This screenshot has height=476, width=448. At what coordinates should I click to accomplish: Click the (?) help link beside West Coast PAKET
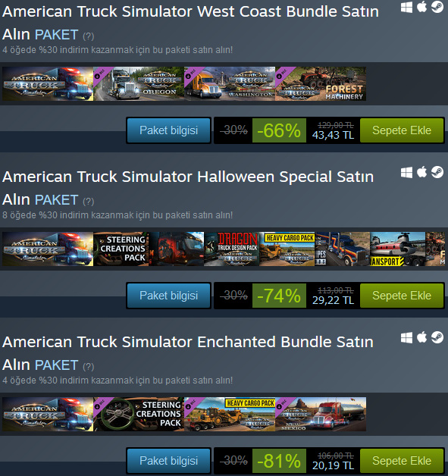pos(89,36)
